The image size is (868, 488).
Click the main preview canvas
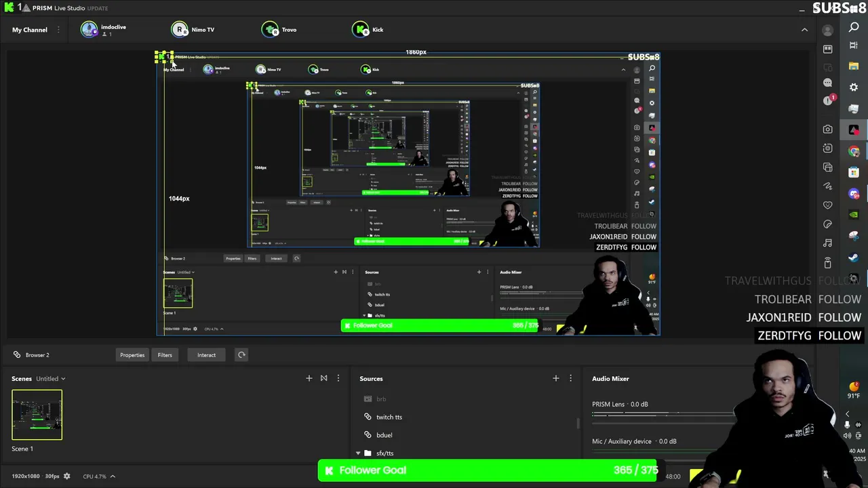[408, 194]
